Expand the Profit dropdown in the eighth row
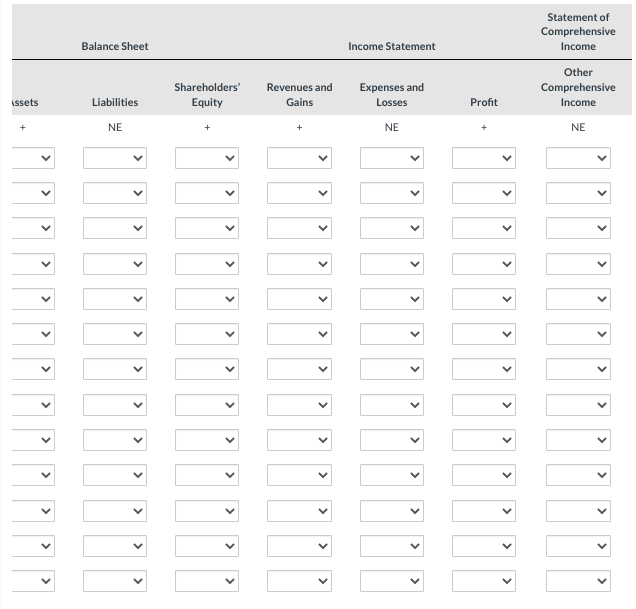The image size is (636, 609). pyautogui.click(x=484, y=405)
